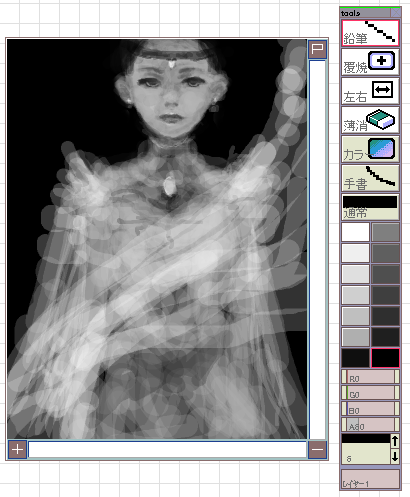Screen dimensions: 410x497
Task: Click the brush size preview showing 6
Action: tap(366, 449)
